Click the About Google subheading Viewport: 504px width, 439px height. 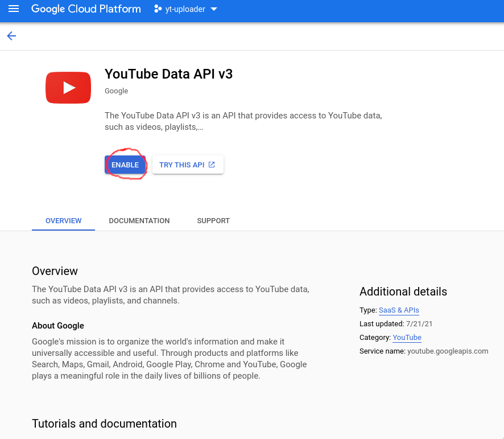(x=58, y=326)
